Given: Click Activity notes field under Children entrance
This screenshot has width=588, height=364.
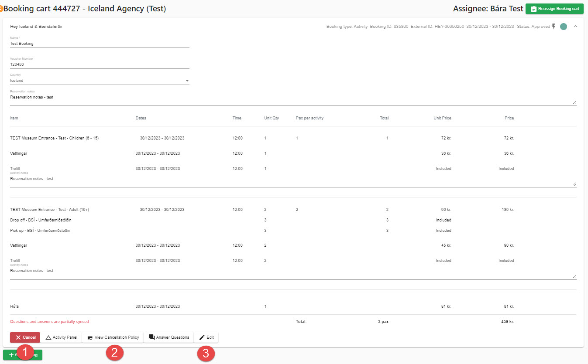Looking at the screenshot, I should pos(293,181).
